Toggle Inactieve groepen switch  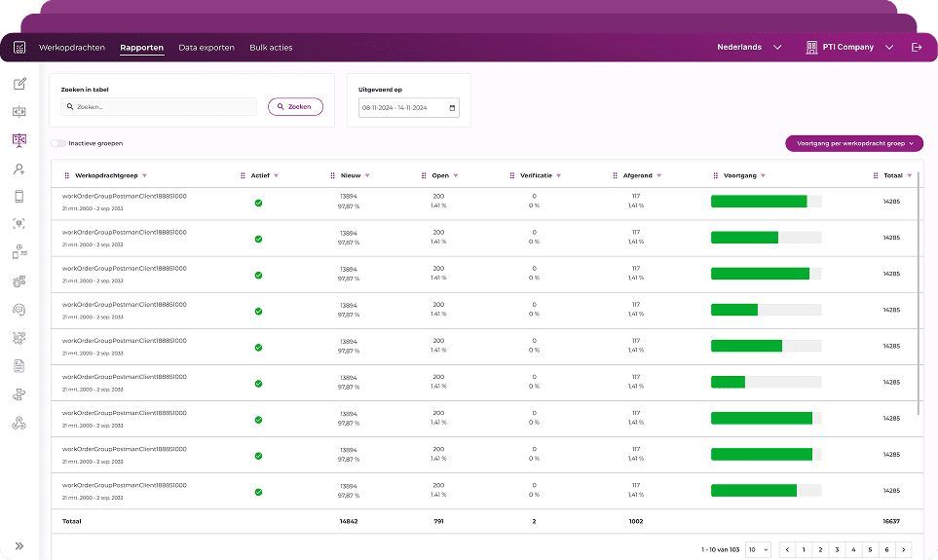pos(58,143)
